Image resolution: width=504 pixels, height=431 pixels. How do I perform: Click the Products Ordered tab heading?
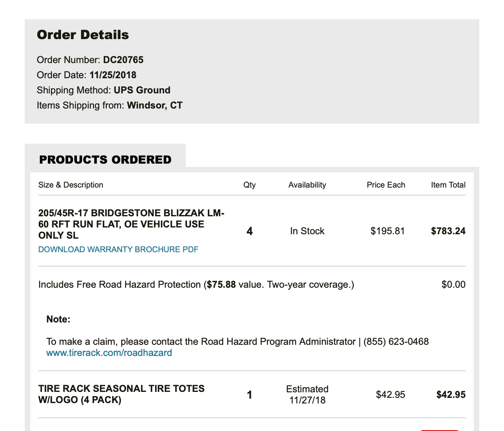point(105,160)
